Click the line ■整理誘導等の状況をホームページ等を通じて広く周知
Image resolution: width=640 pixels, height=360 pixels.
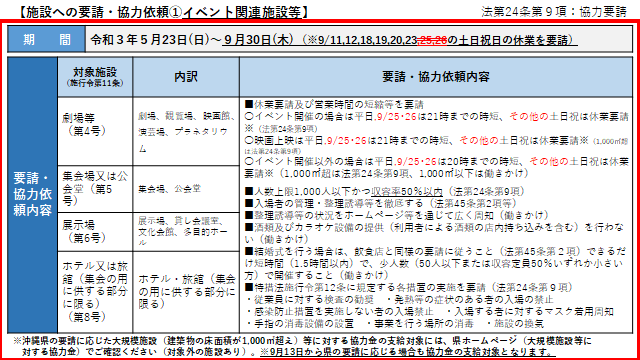tap(397, 215)
